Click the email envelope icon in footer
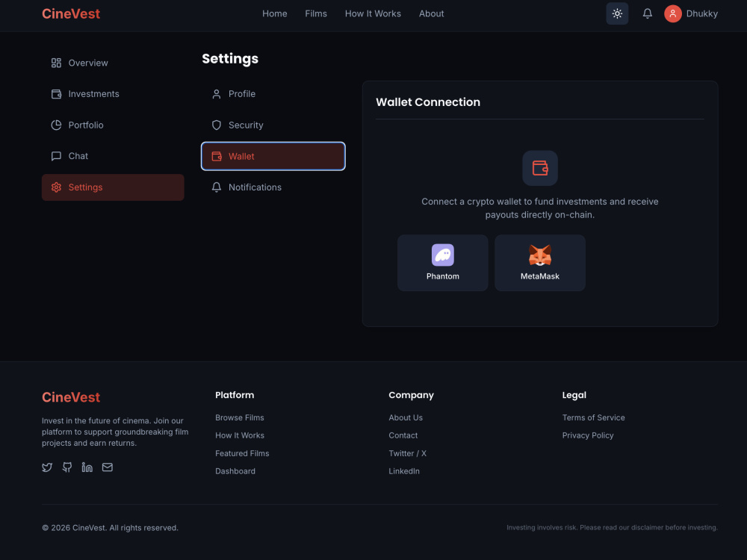Screen dimensions: 747x560 [107, 467]
